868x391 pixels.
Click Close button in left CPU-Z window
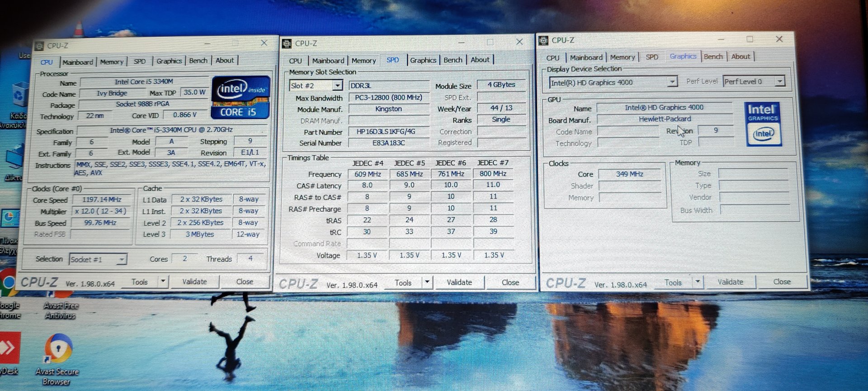245,281
